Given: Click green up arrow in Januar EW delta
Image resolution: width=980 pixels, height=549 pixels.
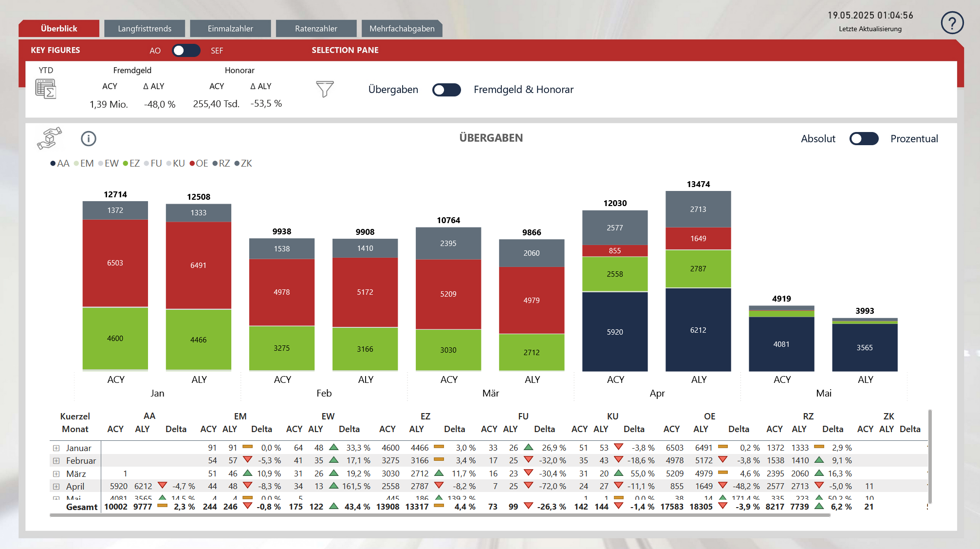Looking at the screenshot, I should point(334,447).
